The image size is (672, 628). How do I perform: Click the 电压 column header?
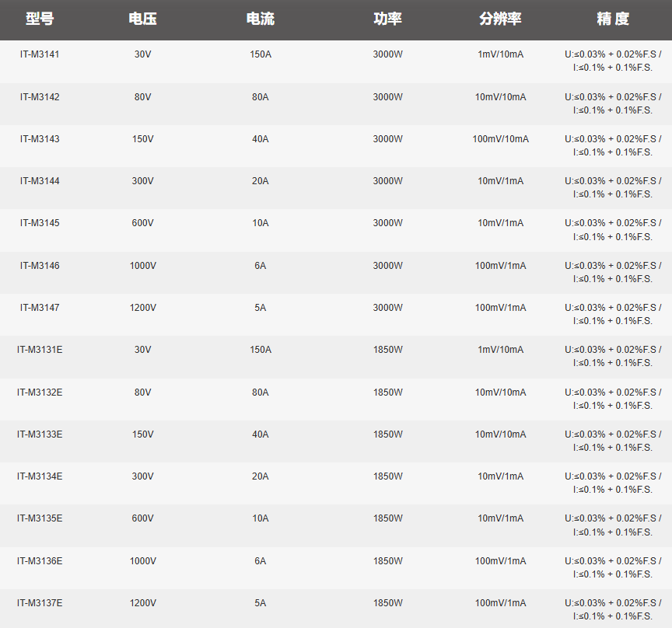142,19
